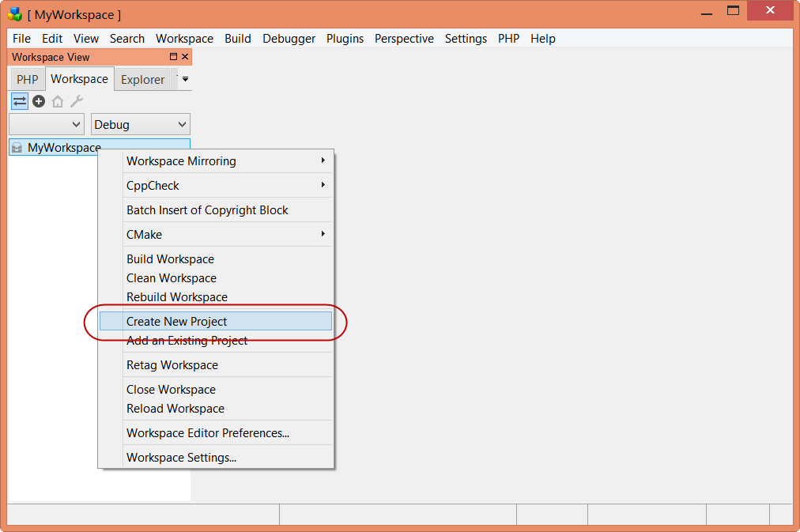Expand the CppCheck submenu
This screenshot has height=532, width=800.
click(217, 186)
